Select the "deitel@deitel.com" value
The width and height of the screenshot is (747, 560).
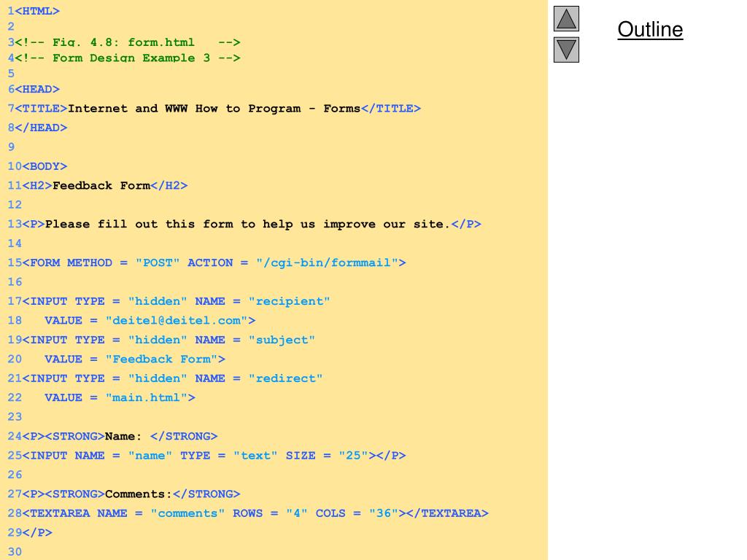[x=177, y=321]
